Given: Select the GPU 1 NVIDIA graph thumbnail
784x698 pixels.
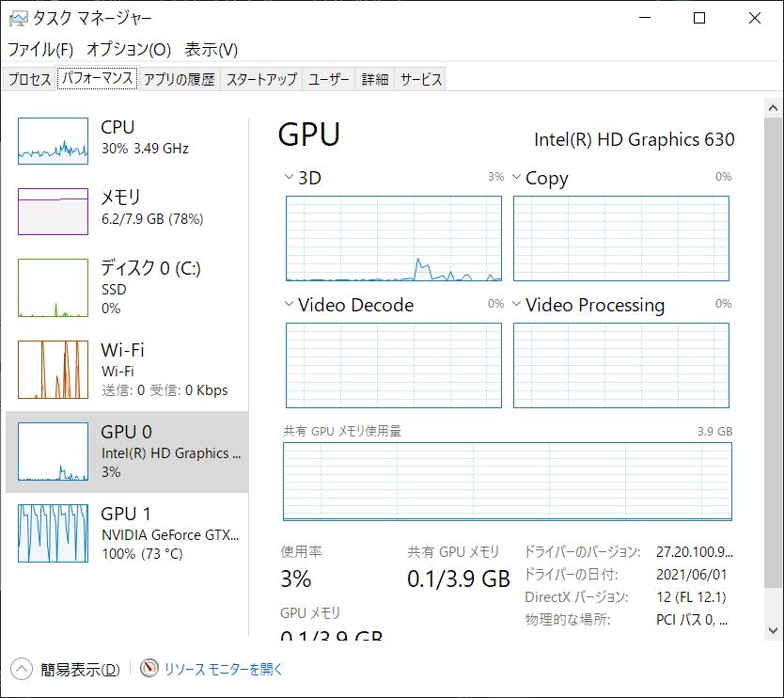Looking at the screenshot, I should [x=53, y=533].
